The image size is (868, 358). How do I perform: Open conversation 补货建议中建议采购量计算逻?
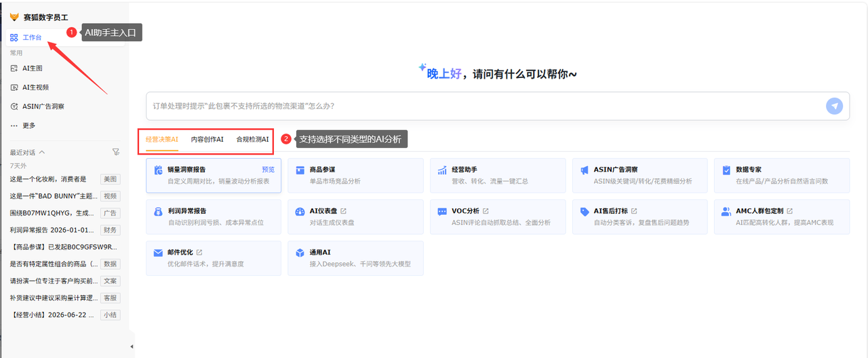[54, 298]
